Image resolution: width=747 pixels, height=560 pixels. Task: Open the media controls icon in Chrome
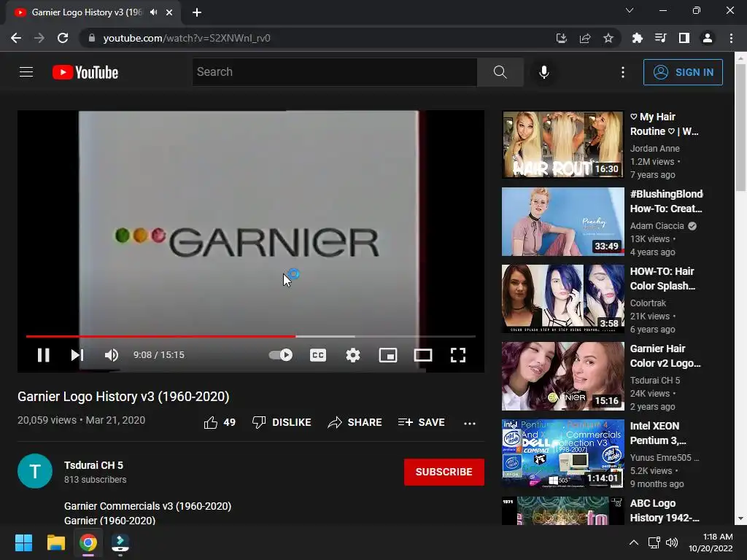661,38
